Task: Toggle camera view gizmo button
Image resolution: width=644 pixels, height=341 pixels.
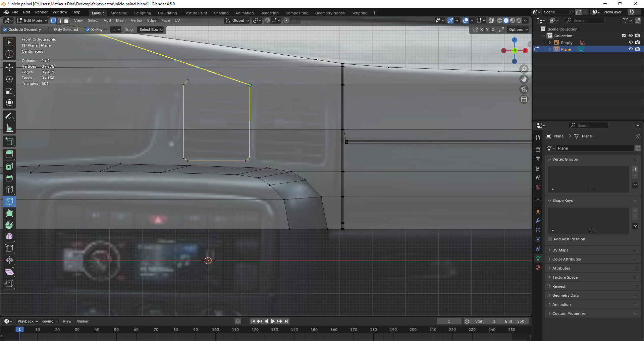Action: (x=524, y=89)
